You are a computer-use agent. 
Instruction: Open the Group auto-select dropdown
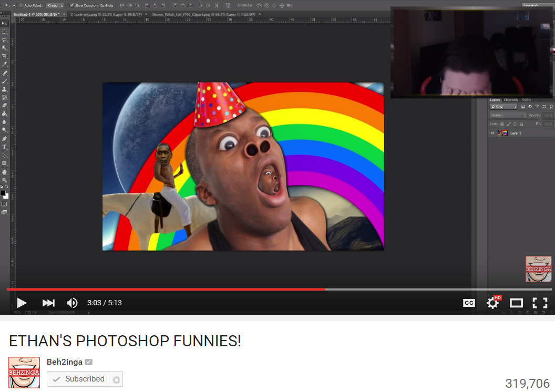tap(55, 5)
